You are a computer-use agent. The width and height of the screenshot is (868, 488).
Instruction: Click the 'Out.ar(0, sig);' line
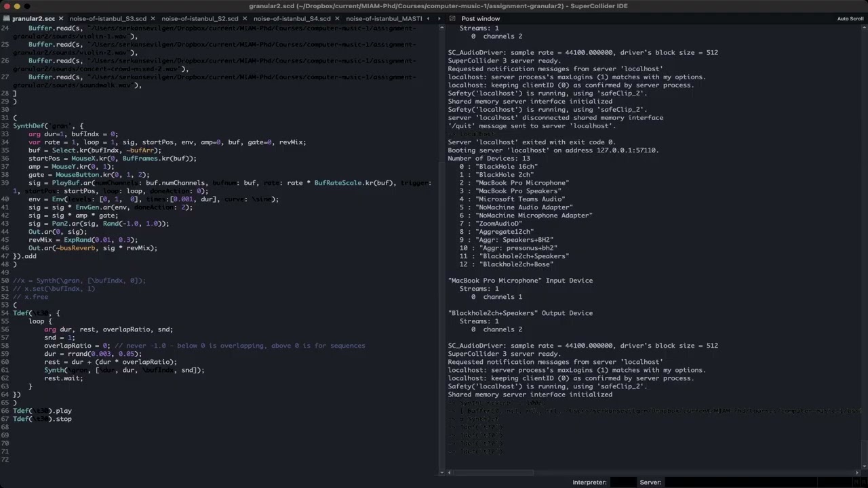coord(58,232)
